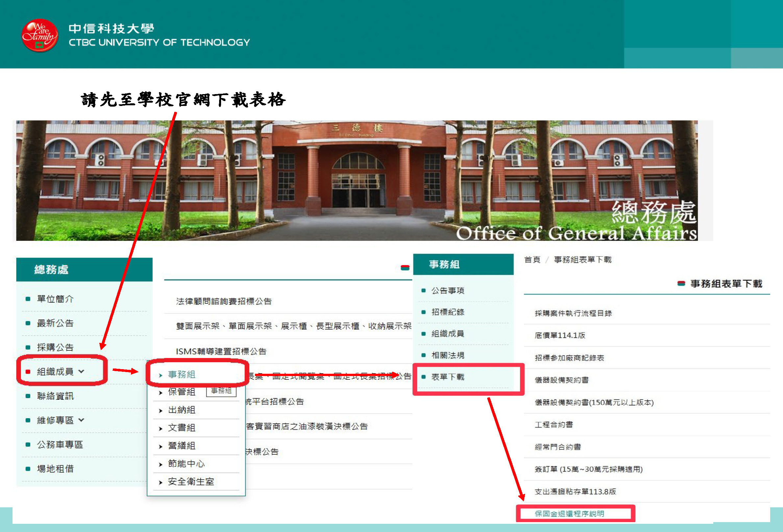Open 採購公告 in left sidebar

tap(55, 347)
